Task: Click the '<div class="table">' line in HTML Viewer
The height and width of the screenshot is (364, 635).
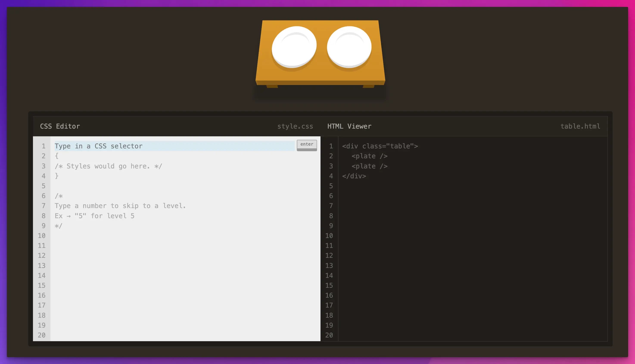Action: [x=380, y=146]
